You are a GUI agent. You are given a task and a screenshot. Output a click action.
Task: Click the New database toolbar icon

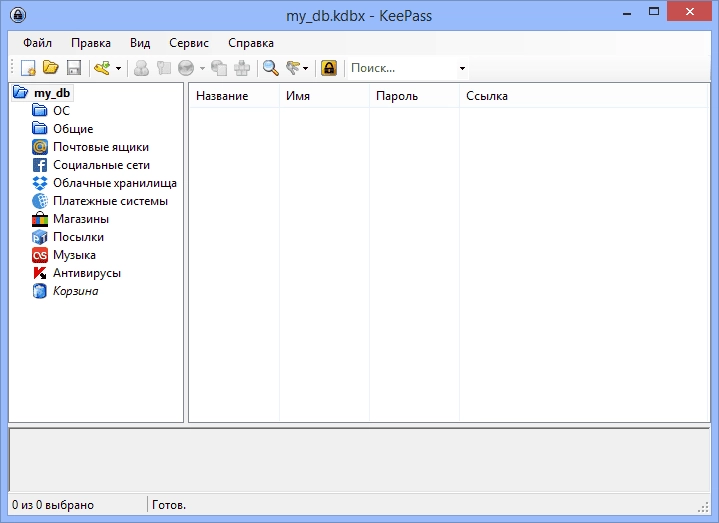[28, 68]
